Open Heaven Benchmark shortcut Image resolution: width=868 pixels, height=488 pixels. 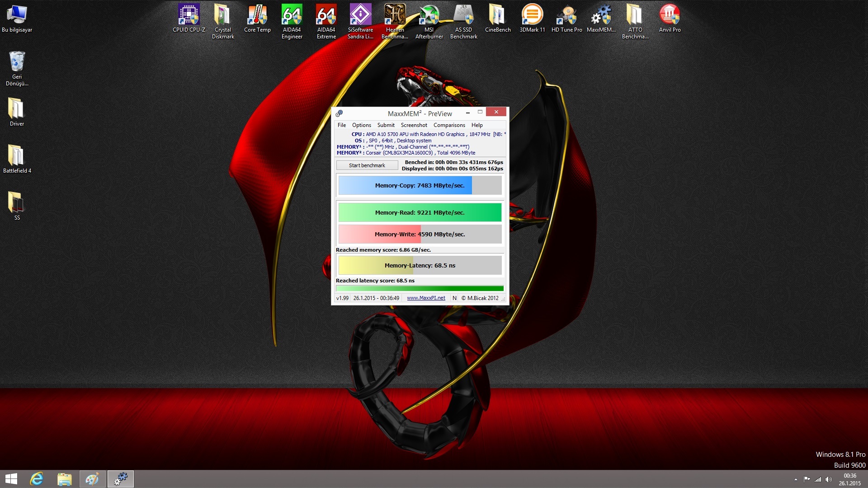coord(395,21)
